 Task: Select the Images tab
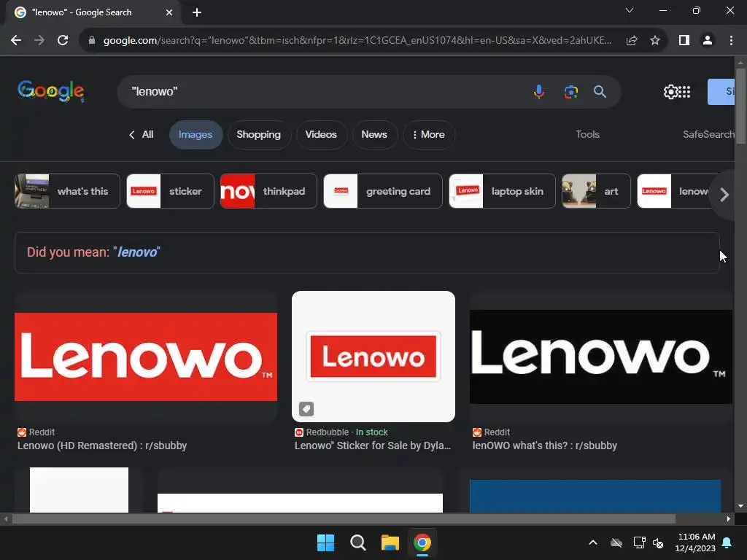click(x=196, y=135)
